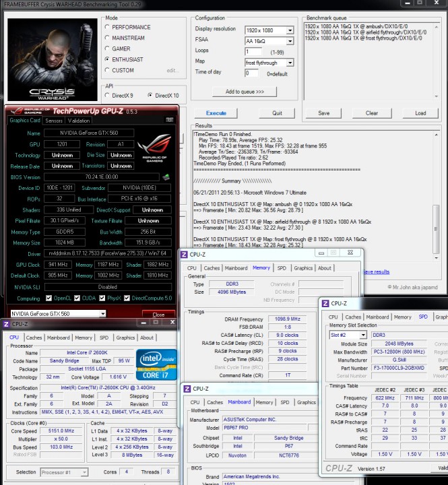Click the GPU-Z screenshot camera icon
Viewport: 448px width, 485px height.
pyautogui.click(x=169, y=120)
